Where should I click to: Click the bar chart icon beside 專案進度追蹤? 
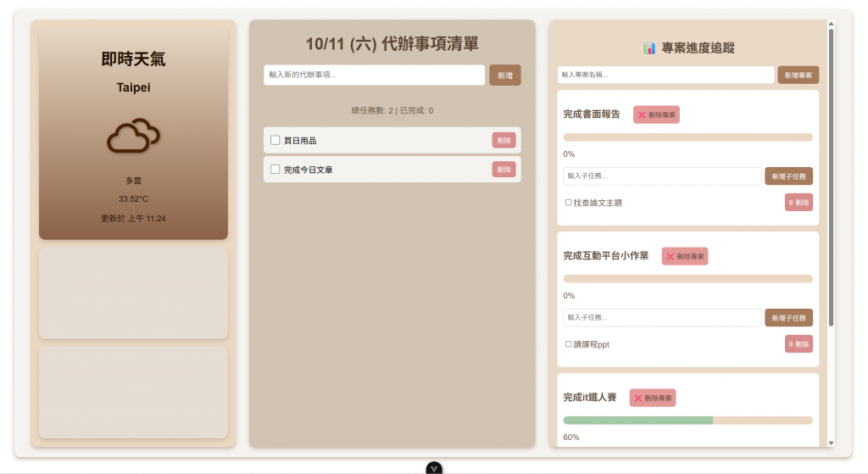click(x=649, y=48)
